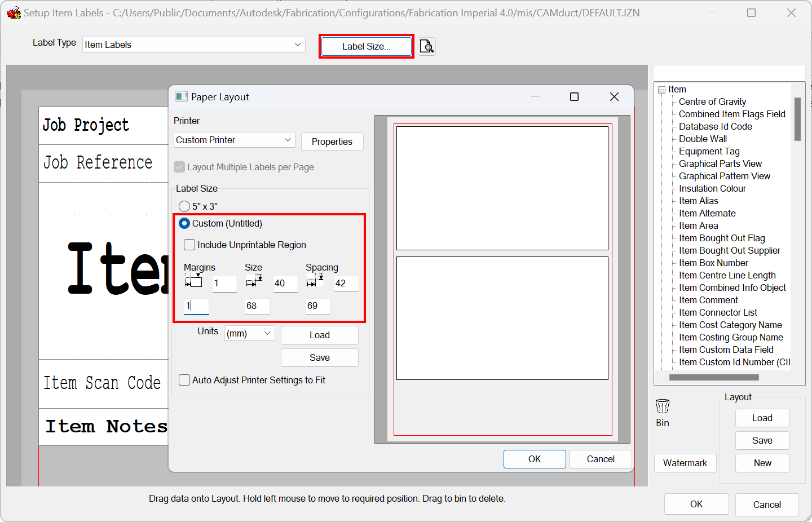The width and height of the screenshot is (812, 522).
Task: Change the Units dropdown
Action: click(x=249, y=333)
